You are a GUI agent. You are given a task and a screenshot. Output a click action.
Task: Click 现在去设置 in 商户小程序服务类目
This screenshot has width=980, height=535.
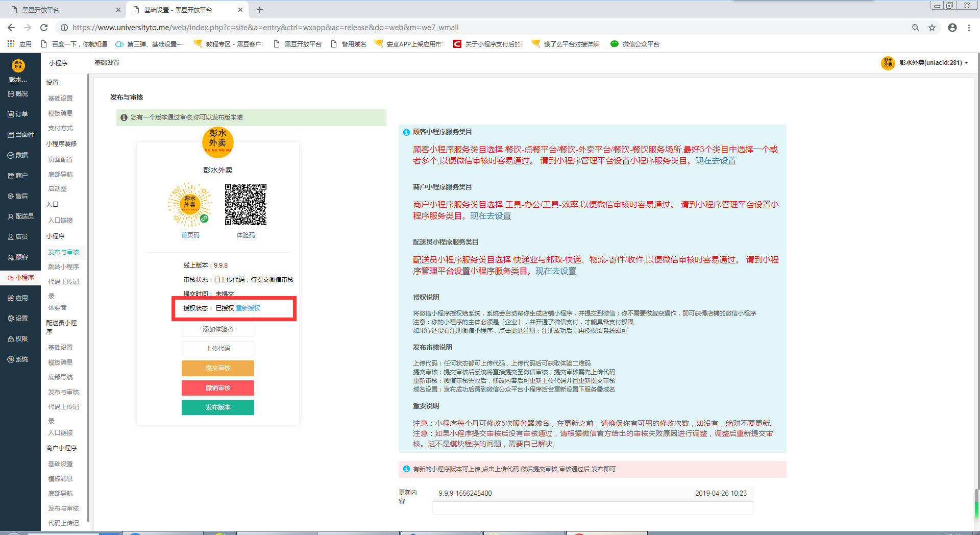pos(491,216)
